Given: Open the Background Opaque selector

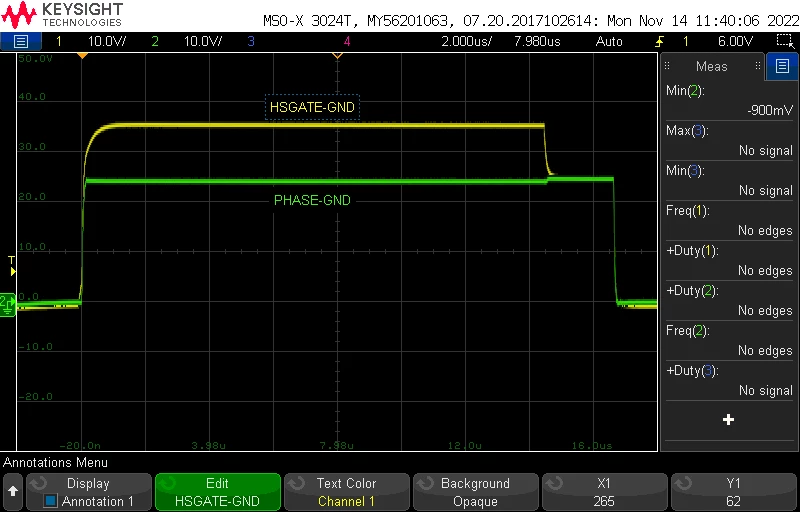Looking at the screenshot, I should pos(475,492).
